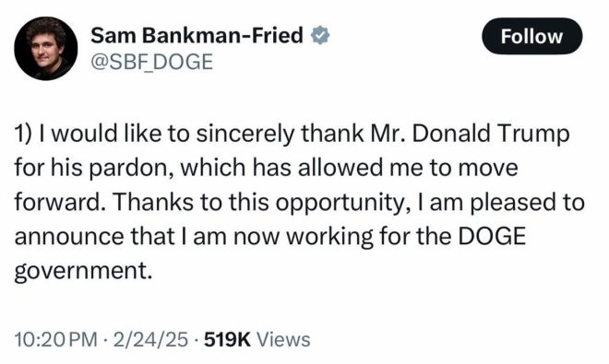
Task: Click the word "working" in the tweet
Action: [x=329, y=238]
